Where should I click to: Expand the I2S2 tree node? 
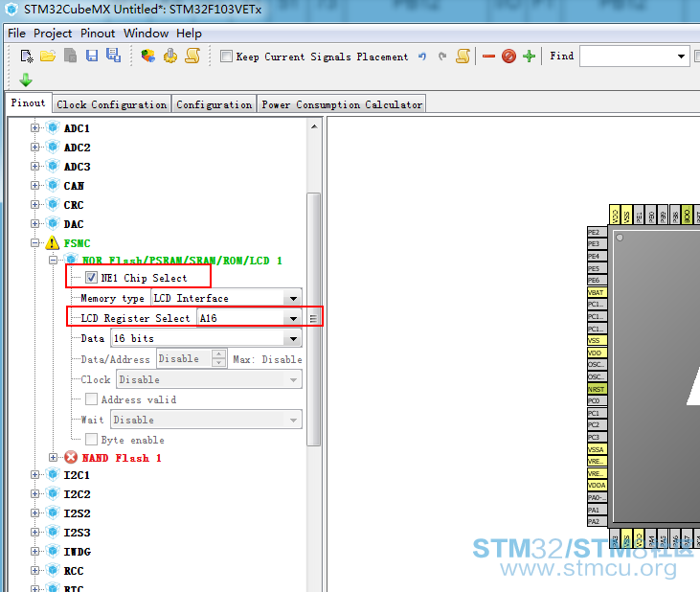point(34,513)
